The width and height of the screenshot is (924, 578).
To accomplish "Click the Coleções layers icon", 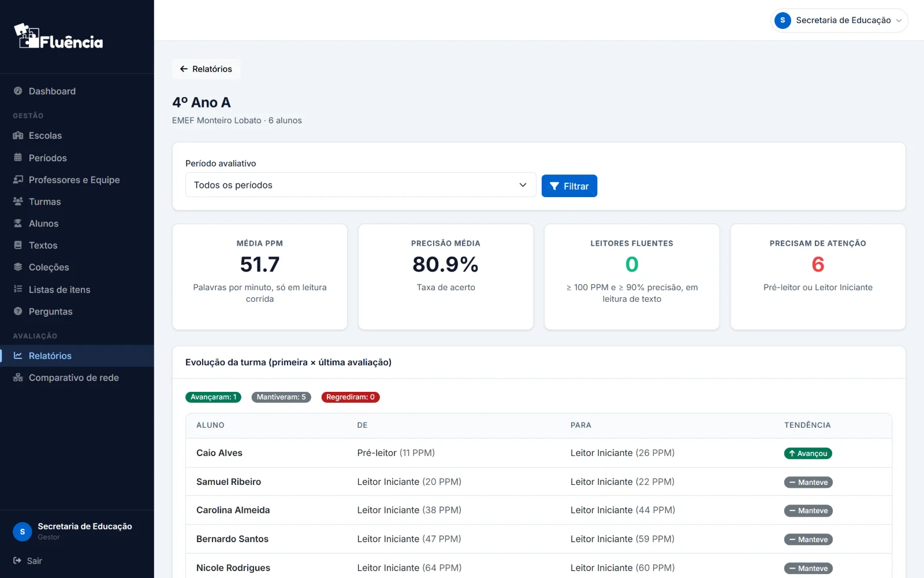I will (18, 267).
